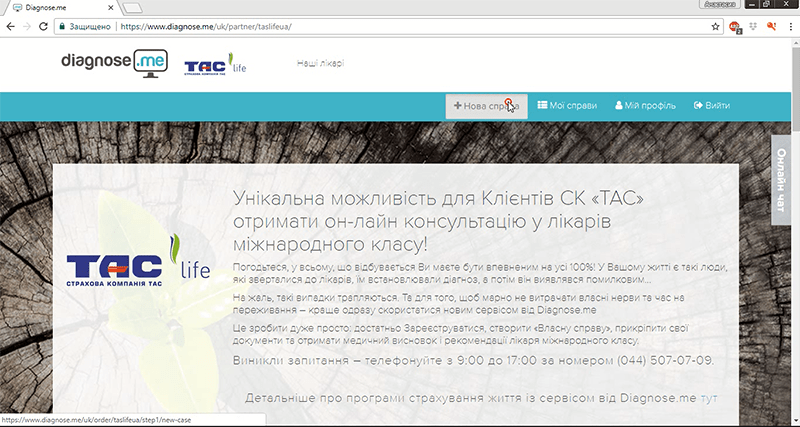This screenshot has width=800, height=427.
Task: Open a new browser tab
Action: pos(133,8)
